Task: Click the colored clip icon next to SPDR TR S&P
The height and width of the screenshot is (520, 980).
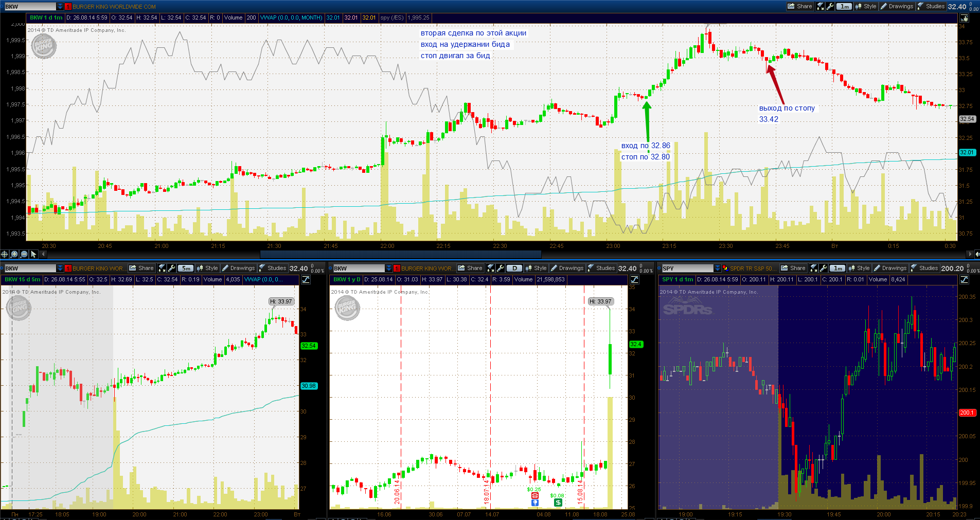Action: tap(725, 268)
